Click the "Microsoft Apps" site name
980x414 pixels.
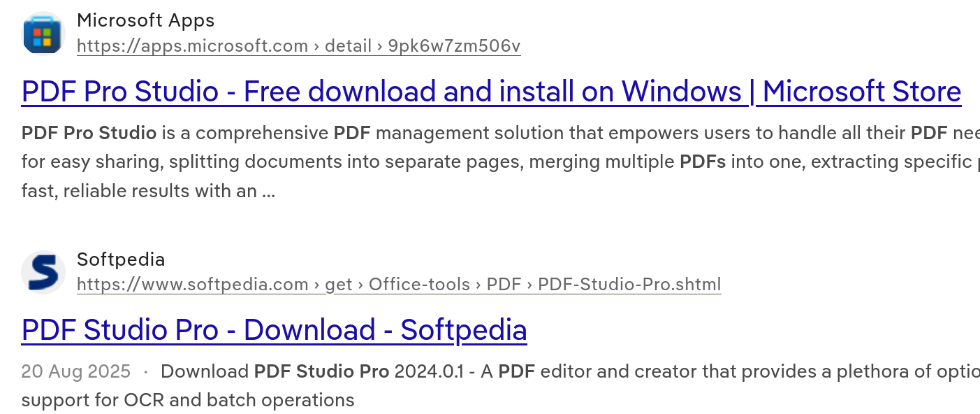(x=145, y=20)
